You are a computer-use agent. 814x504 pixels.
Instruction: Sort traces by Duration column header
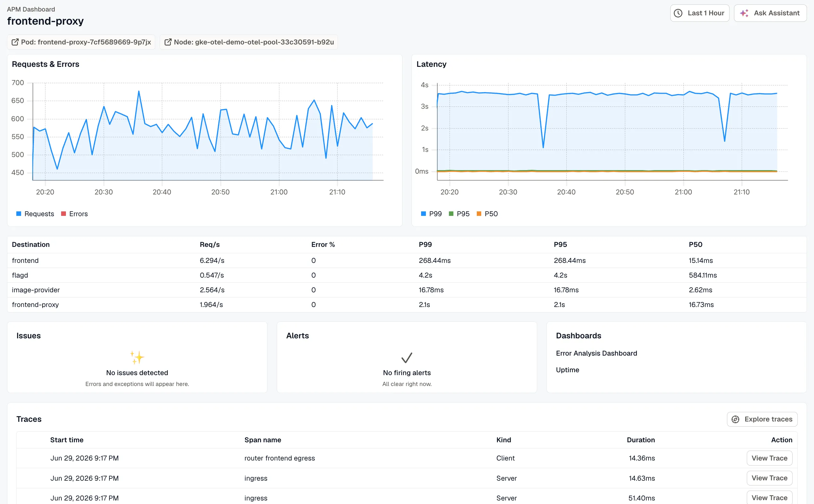pos(641,440)
